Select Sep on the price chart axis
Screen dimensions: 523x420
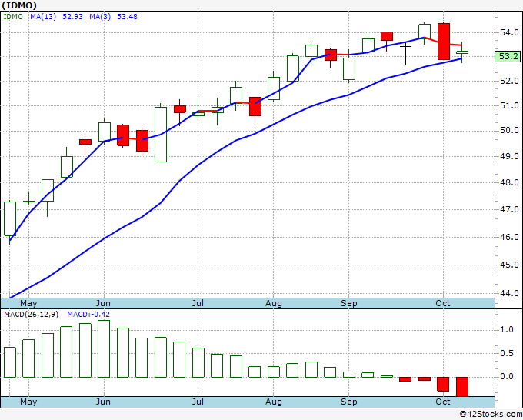point(349,304)
